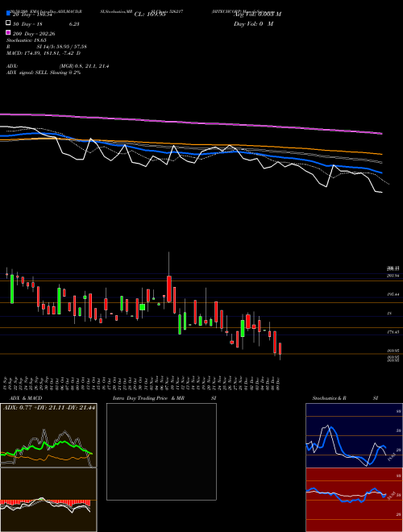Open the red RSI chart panel

[354, 500]
